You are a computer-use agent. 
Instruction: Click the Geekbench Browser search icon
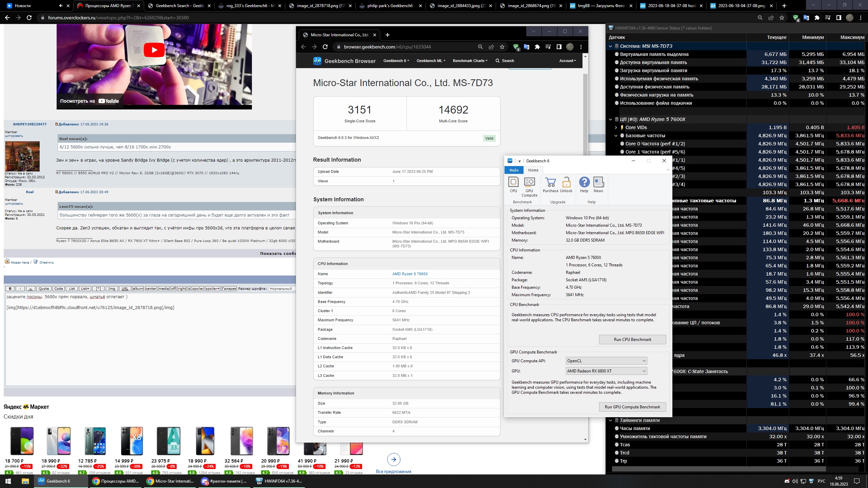(497, 61)
